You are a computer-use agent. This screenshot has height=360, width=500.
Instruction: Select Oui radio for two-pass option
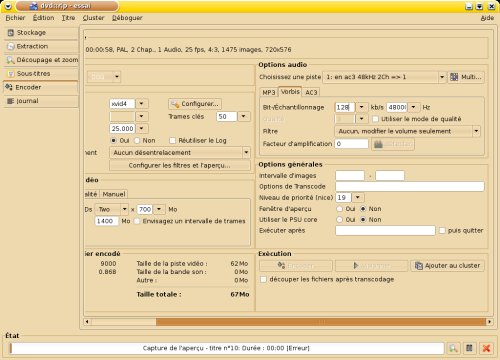pos(114,141)
